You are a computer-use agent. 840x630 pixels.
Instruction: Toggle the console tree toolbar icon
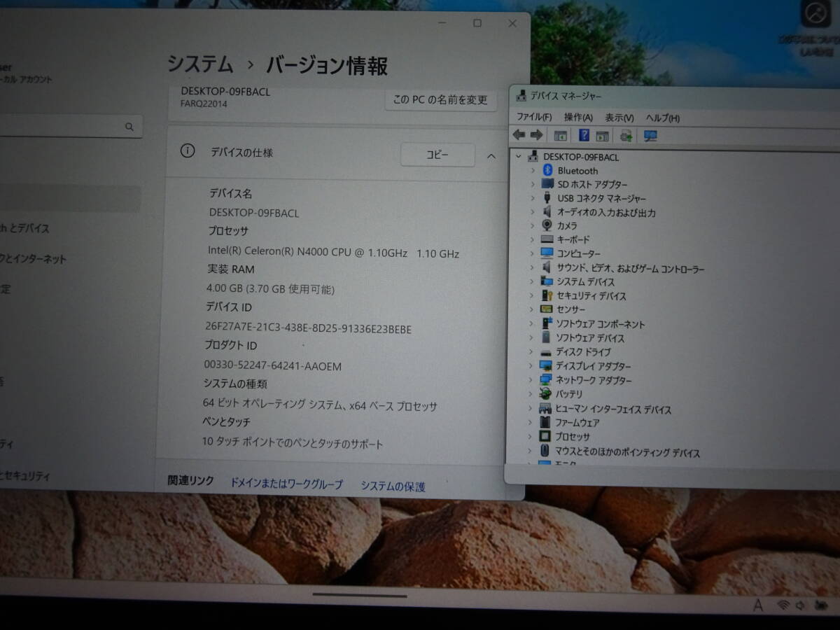(560, 136)
